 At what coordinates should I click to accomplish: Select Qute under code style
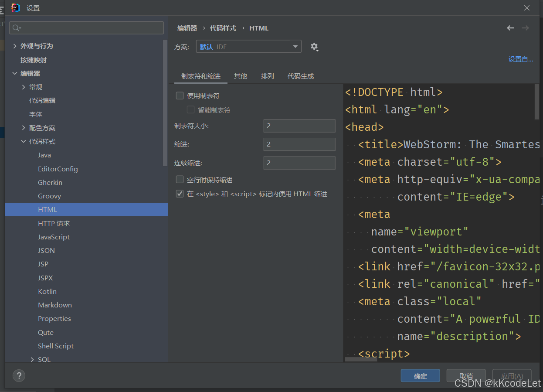[46, 332]
